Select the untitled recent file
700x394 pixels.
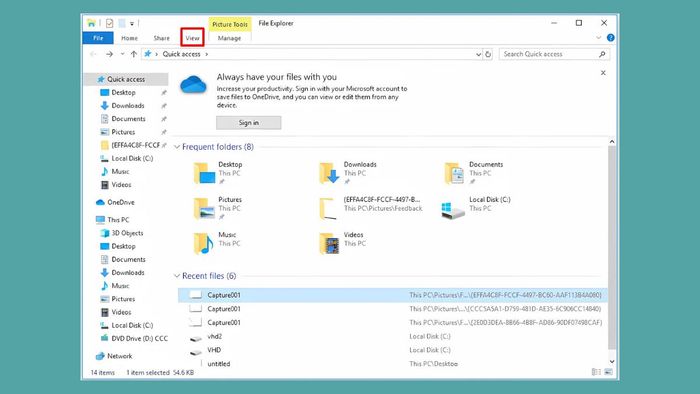393,364
